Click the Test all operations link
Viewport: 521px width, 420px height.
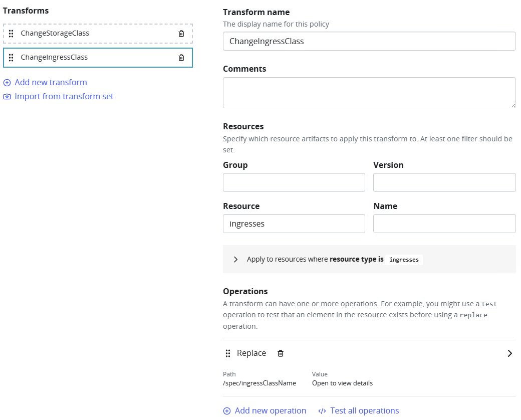(364, 411)
